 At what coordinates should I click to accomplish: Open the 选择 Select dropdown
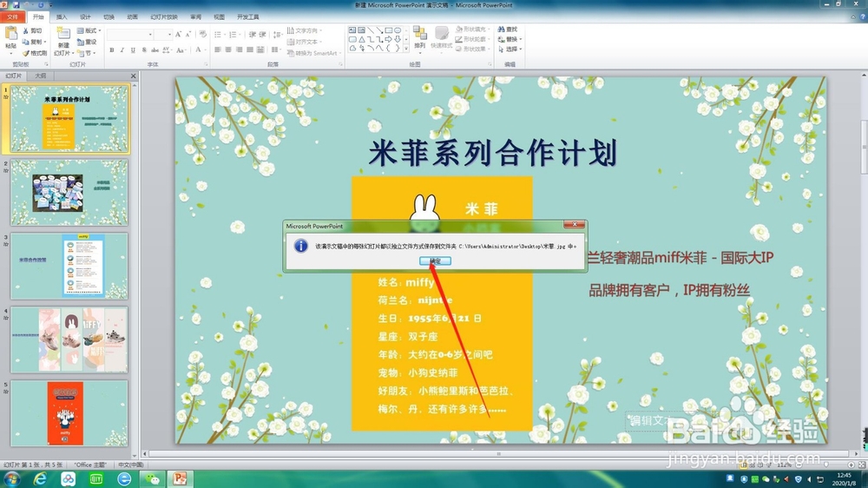510,49
